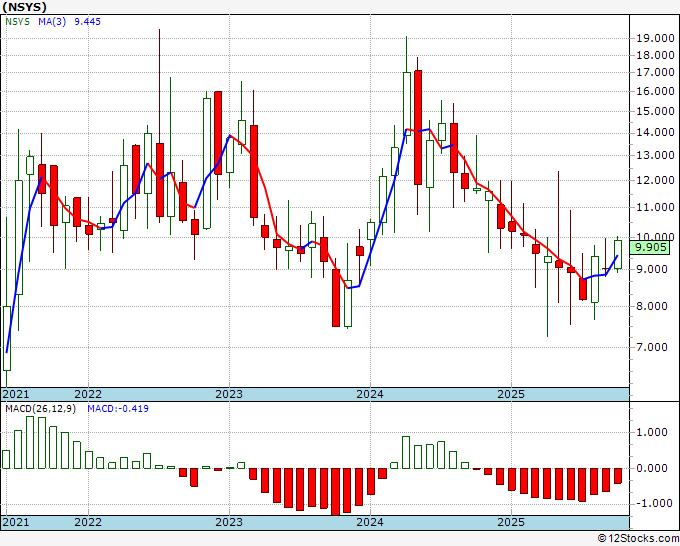Screen dimensions: 680x546
Task: Click 2025 on the MACD panel timeline
Action: [x=511, y=523]
